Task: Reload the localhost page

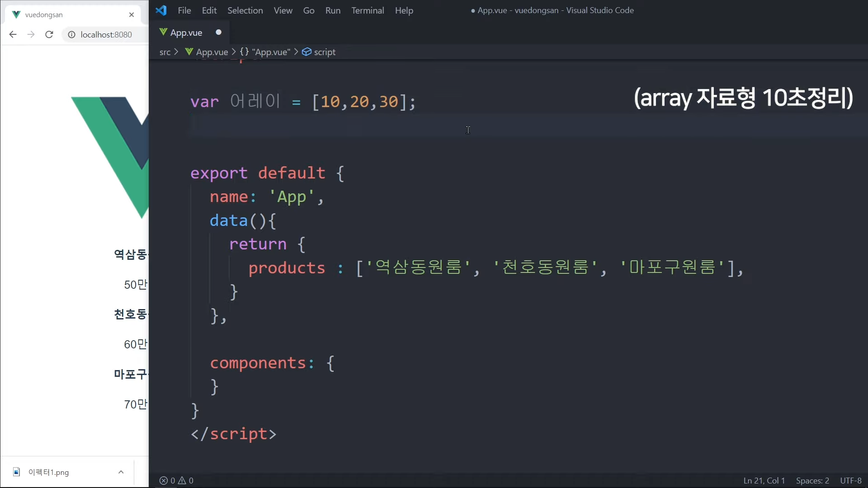Action: tap(49, 34)
